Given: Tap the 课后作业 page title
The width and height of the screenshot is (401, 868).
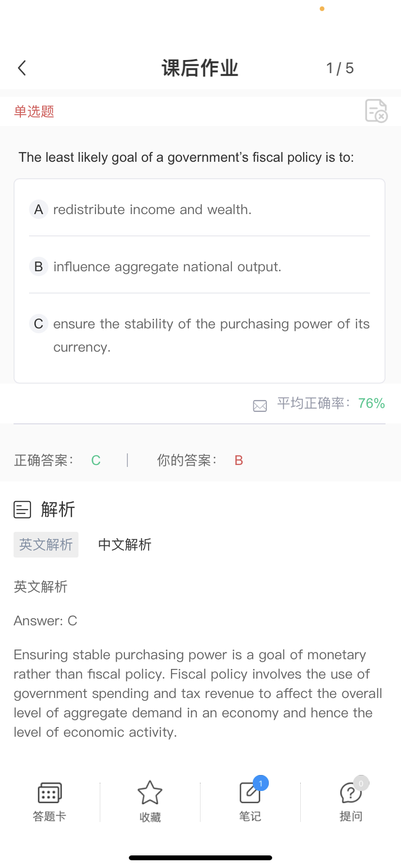Looking at the screenshot, I should [x=200, y=68].
